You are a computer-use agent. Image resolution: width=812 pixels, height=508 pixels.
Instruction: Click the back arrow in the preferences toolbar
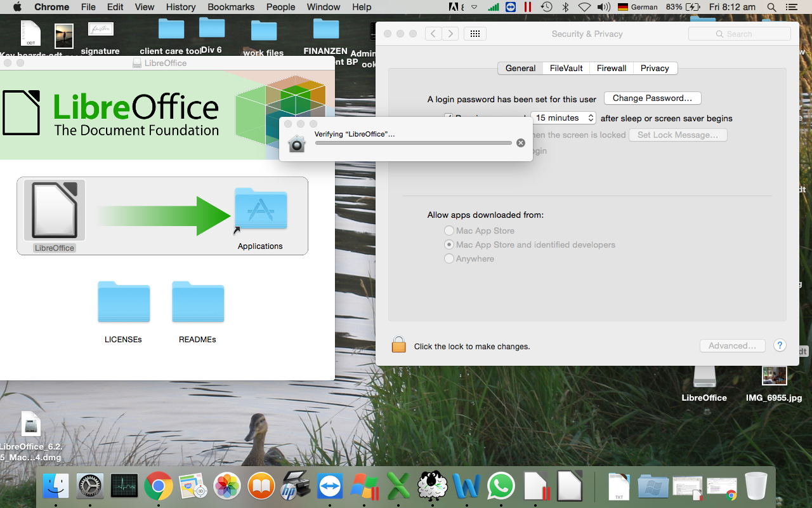(433, 34)
